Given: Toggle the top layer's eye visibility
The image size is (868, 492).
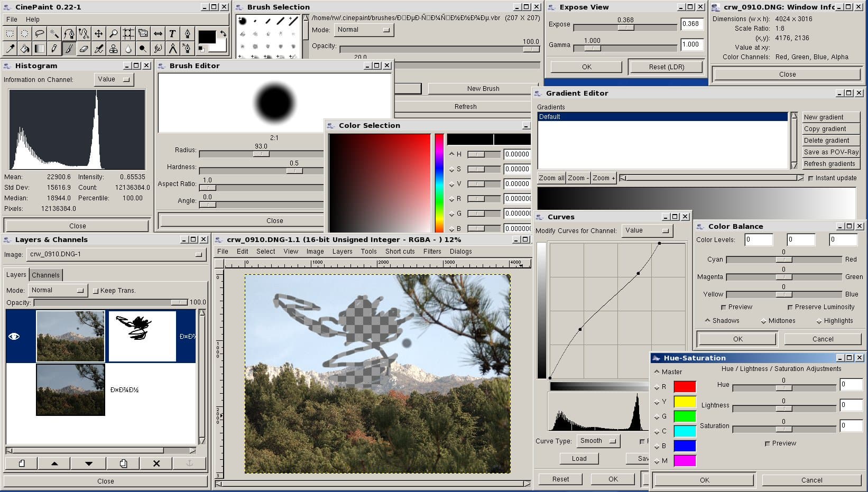Looking at the screenshot, I should tap(14, 336).
